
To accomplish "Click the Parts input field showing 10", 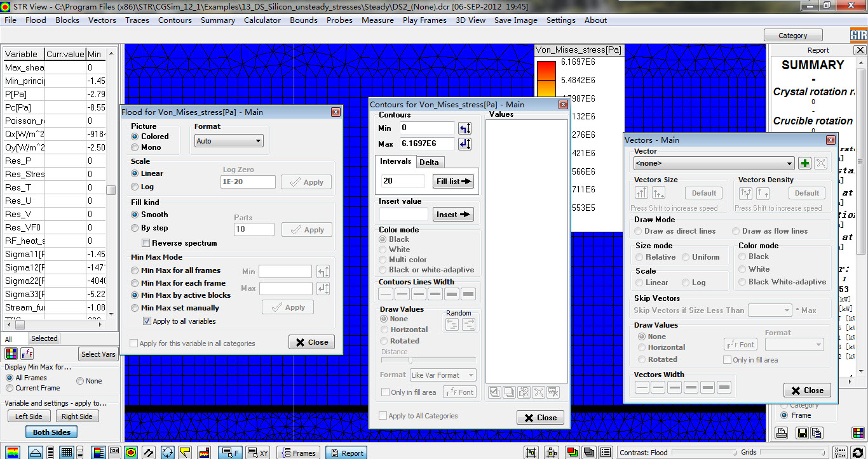I will [254, 229].
